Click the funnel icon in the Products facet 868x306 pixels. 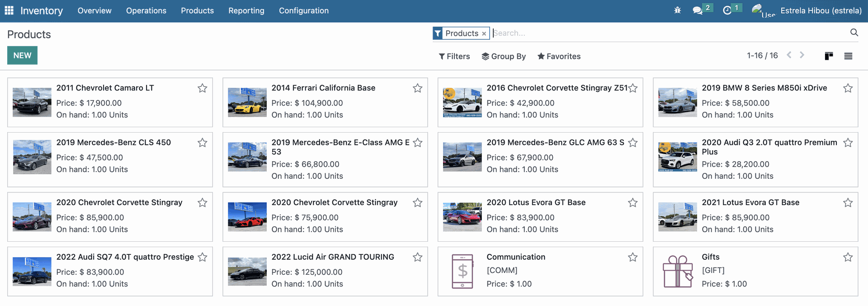438,33
